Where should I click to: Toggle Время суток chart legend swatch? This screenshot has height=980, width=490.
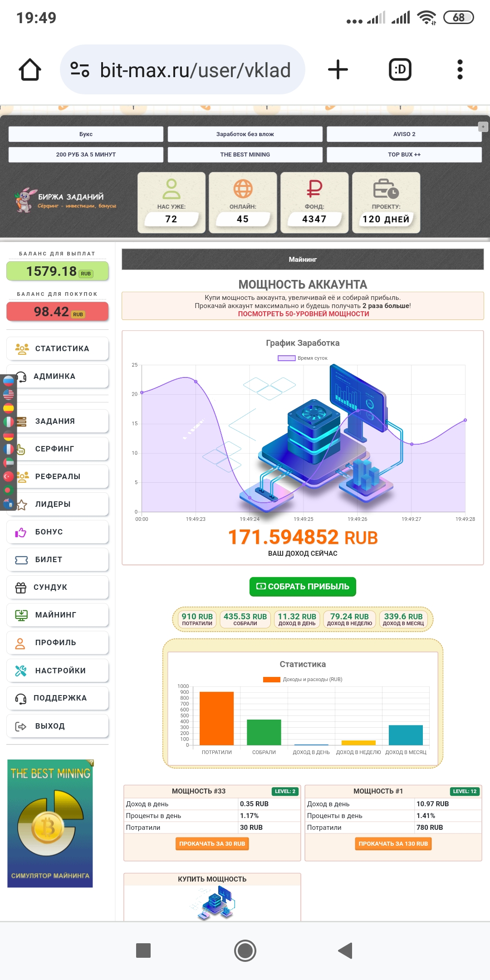pyautogui.click(x=286, y=358)
